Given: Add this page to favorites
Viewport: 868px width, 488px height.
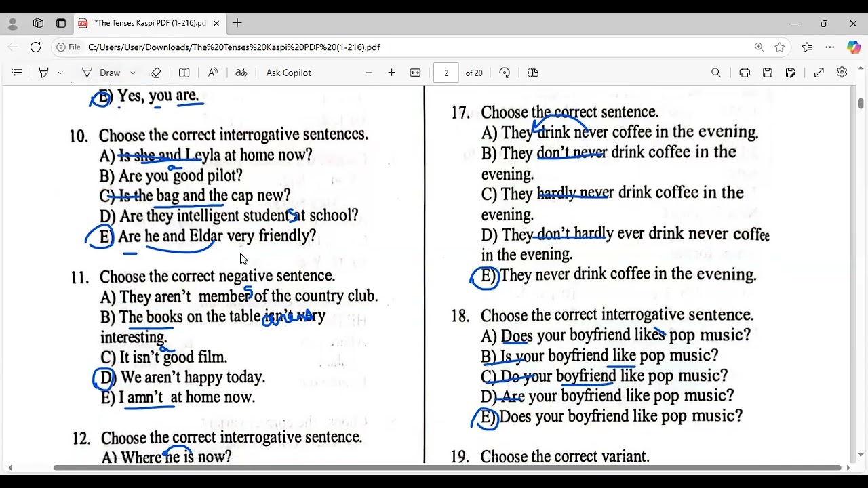Looking at the screenshot, I should tap(780, 47).
